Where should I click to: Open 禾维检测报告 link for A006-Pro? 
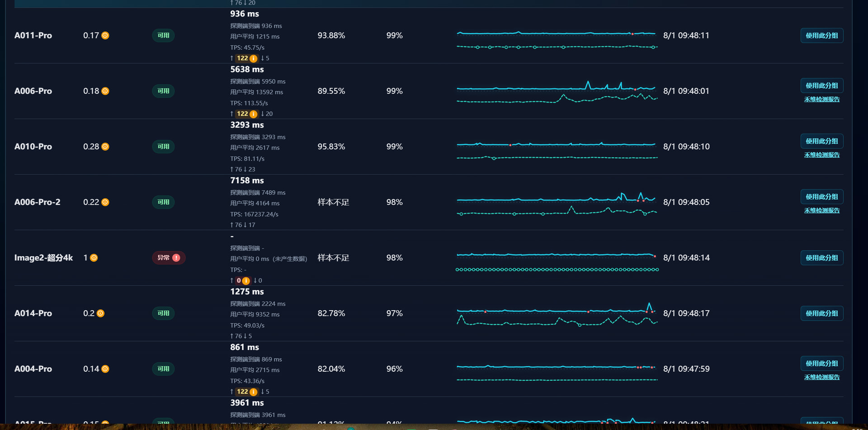pos(821,99)
